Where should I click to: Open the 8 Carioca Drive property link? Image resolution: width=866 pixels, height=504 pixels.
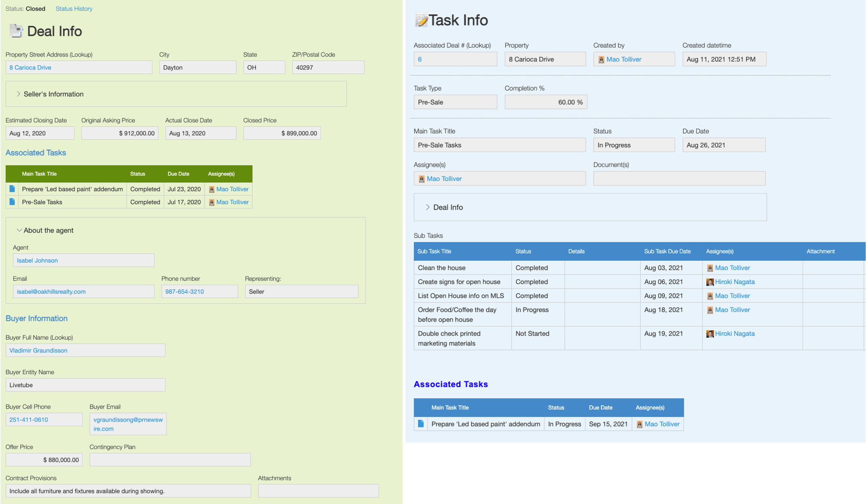pos(30,68)
